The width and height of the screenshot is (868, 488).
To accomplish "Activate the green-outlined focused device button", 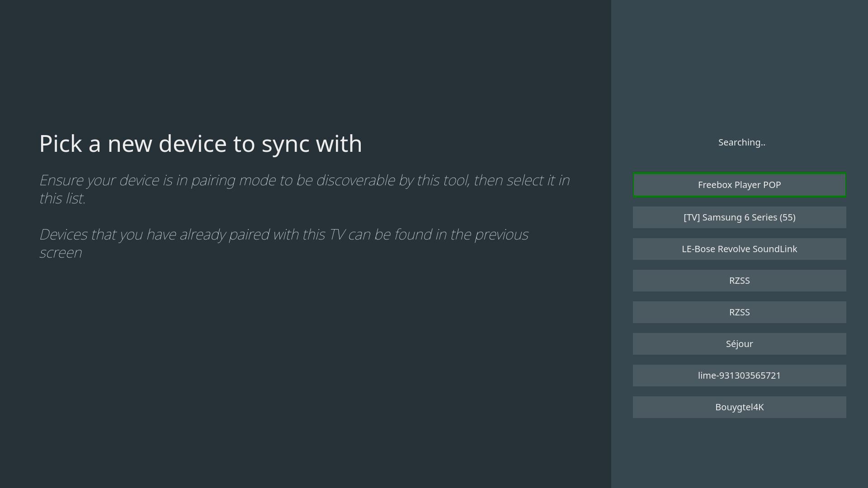I will point(739,185).
